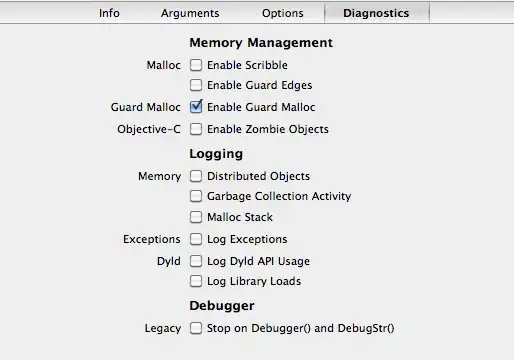This screenshot has width=514, height=360.
Task: Click the Log Library Loads label
Action: 254,281
